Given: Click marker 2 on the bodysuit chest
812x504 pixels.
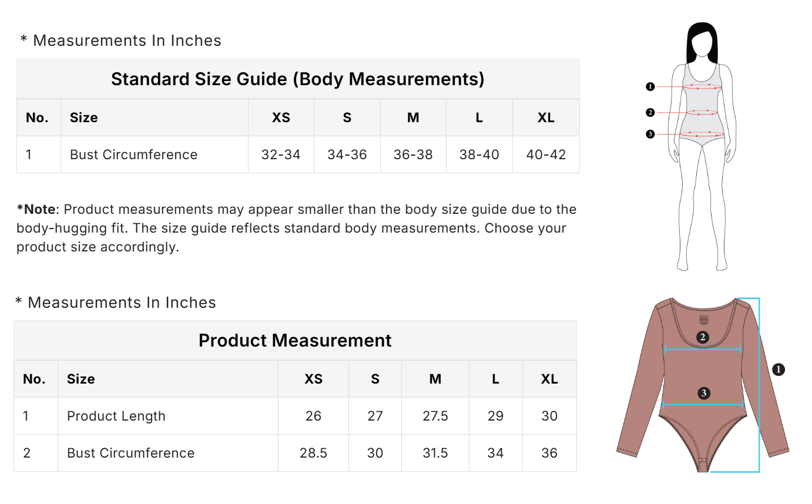Looking at the screenshot, I should point(702,337).
